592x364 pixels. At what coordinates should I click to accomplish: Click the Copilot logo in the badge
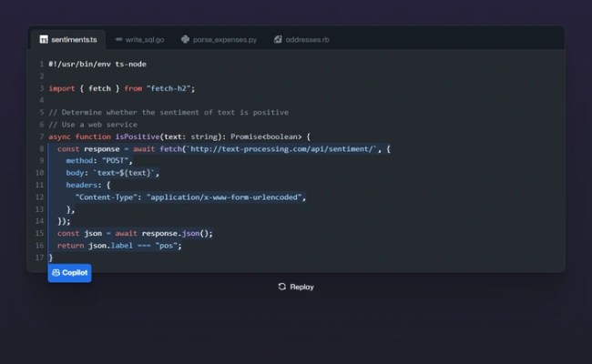(x=56, y=272)
